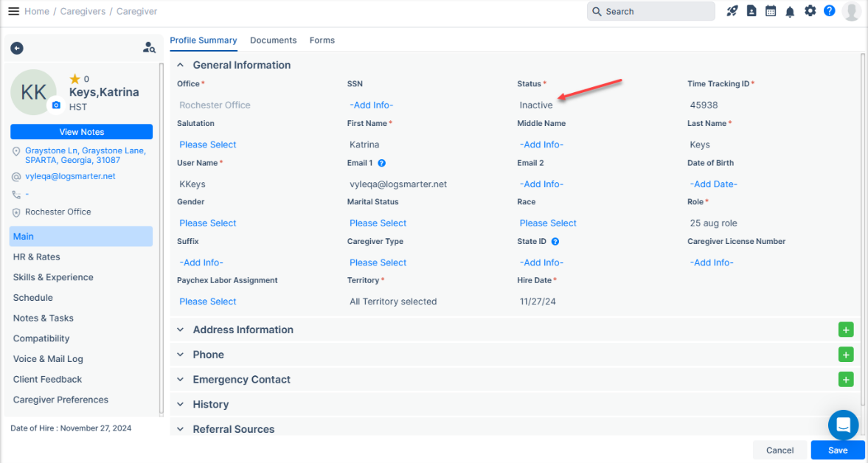This screenshot has width=868, height=463.
Task: Click the Save button
Action: (x=838, y=450)
